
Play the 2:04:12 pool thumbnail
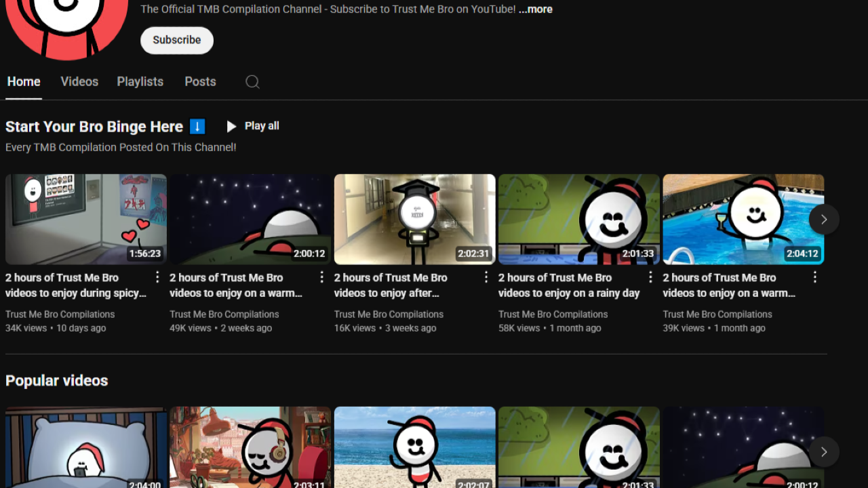(x=743, y=220)
